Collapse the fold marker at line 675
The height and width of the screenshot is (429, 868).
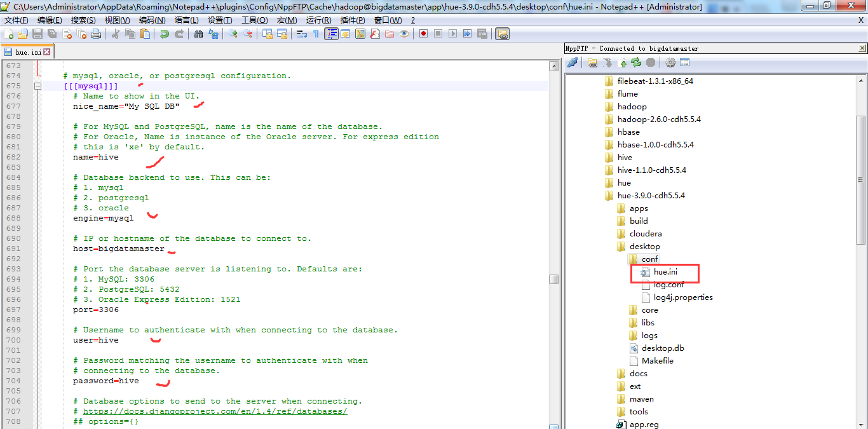tap(38, 86)
